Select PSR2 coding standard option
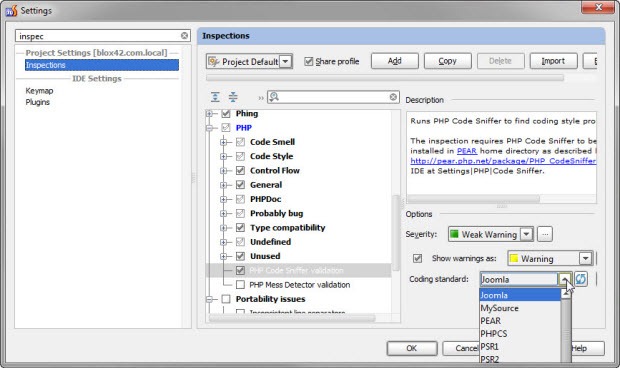The height and width of the screenshot is (368, 620). click(520, 359)
